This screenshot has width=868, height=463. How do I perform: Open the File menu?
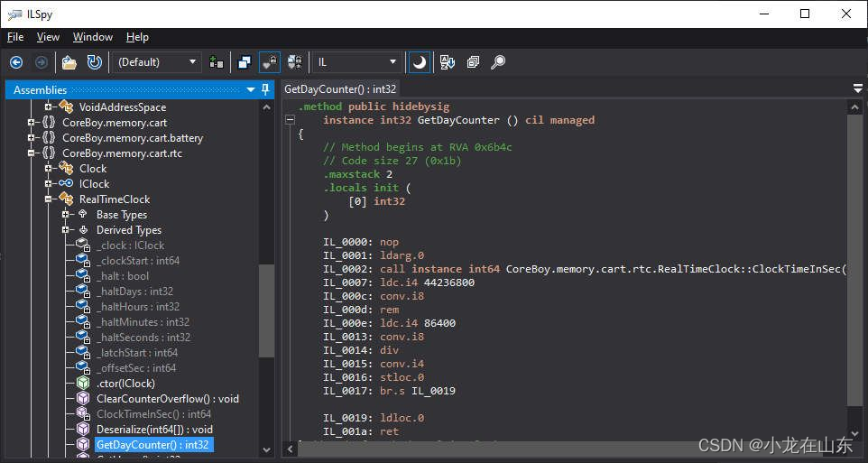pos(15,37)
